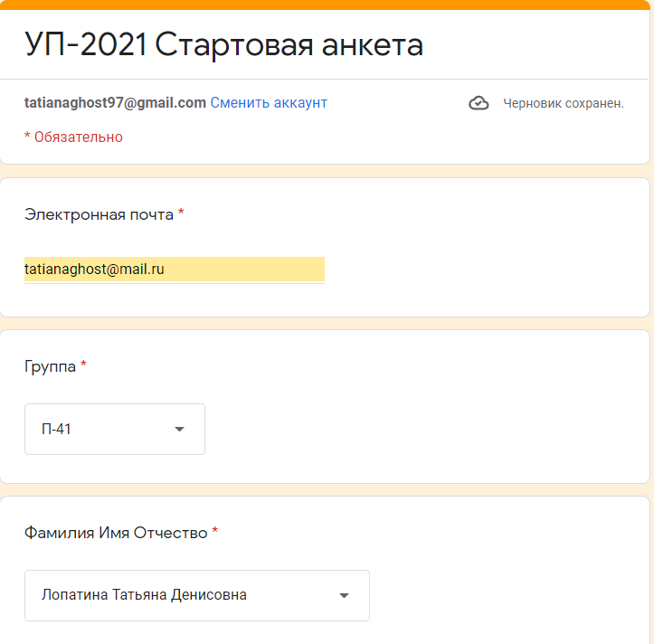The height and width of the screenshot is (644, 654).
Task: Click the 'Фамилия Имя Отчество' question label
Action: 116,533
